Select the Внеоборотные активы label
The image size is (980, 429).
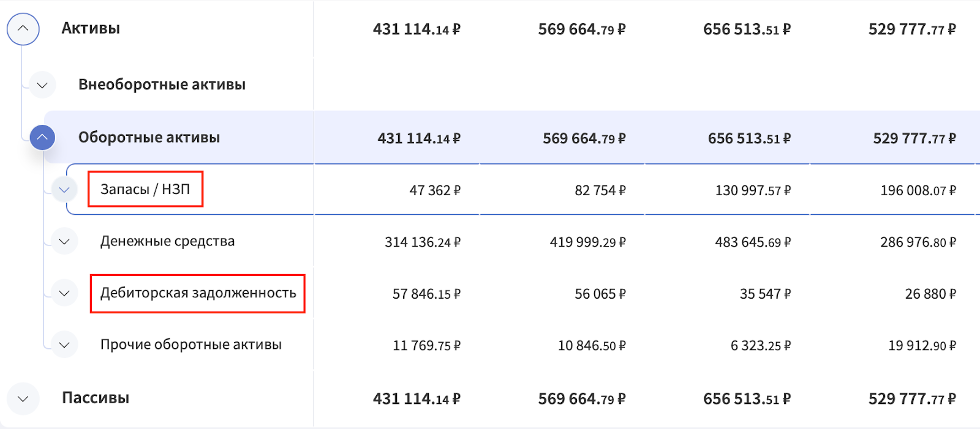pos(162,85)
